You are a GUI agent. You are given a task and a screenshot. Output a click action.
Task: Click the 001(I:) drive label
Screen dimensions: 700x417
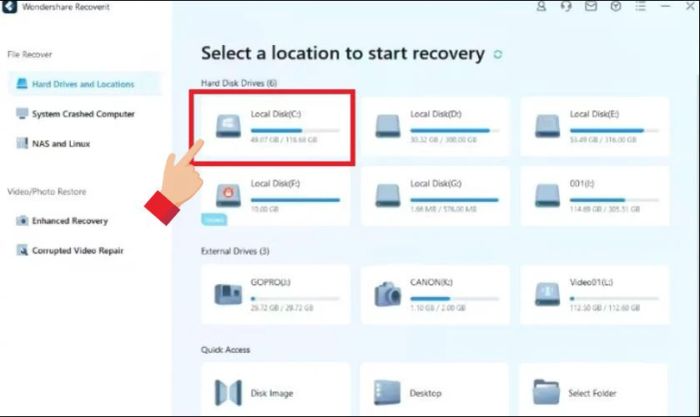pyautogui.click(x=582, y=183)
